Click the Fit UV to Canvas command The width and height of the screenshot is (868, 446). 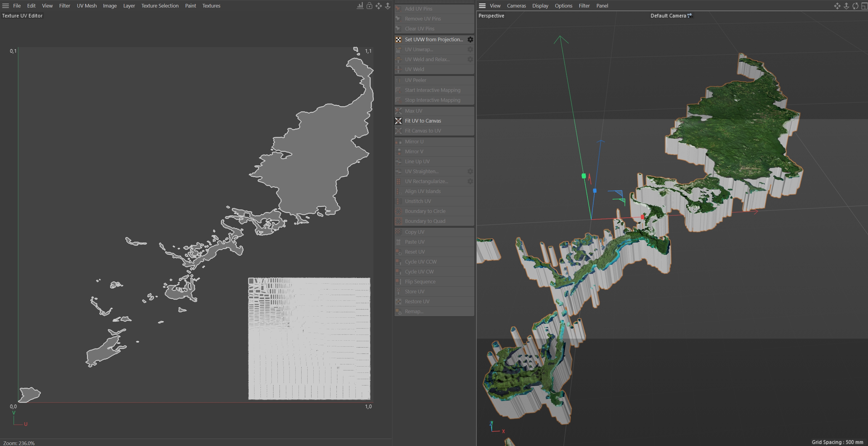point(423,121)
